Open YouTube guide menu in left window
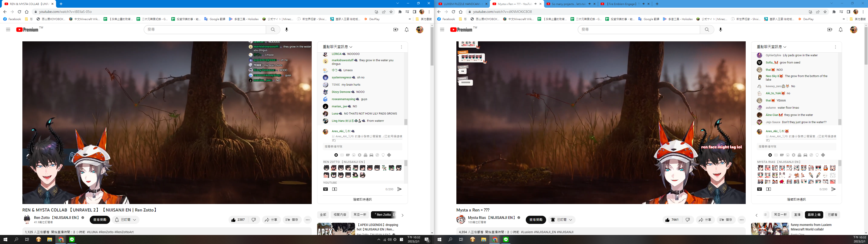The width and height of the screenshot is (868, 244). (8, 30)
